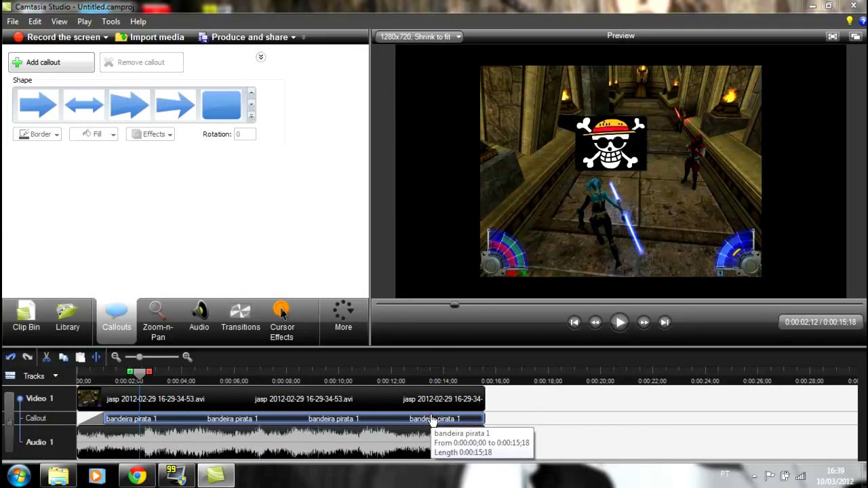868x488 pixels.
Task: Click the Remove callout button
Action: tap(141, 62)
